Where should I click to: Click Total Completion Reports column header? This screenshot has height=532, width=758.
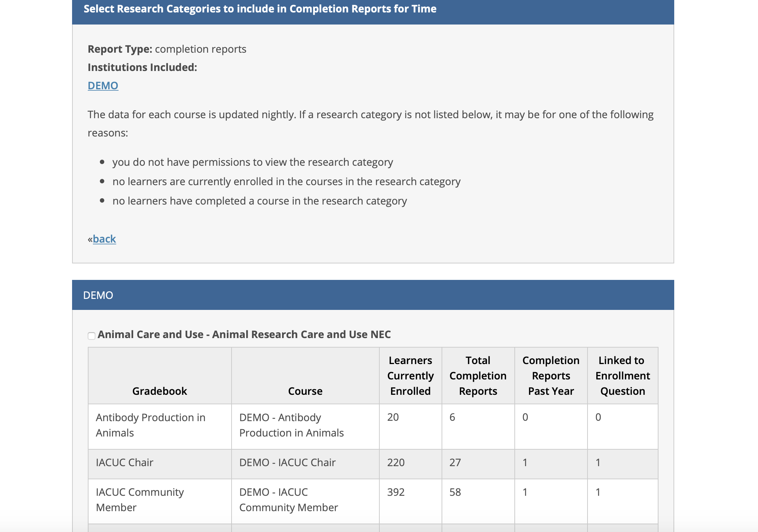[478, 376]
